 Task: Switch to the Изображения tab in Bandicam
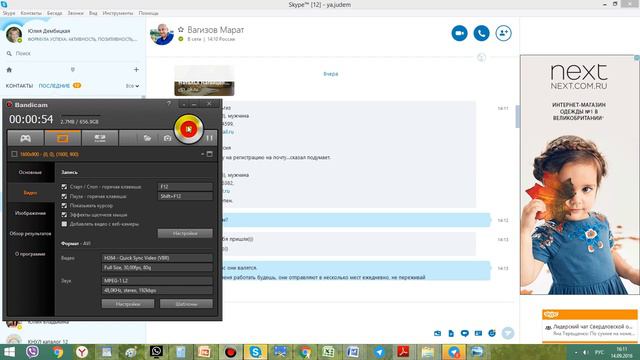pos(30,213)
